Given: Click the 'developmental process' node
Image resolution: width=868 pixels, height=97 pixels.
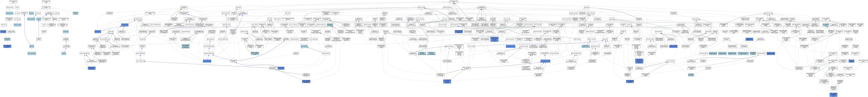Looking at the screenshot, I should point(184,7).
